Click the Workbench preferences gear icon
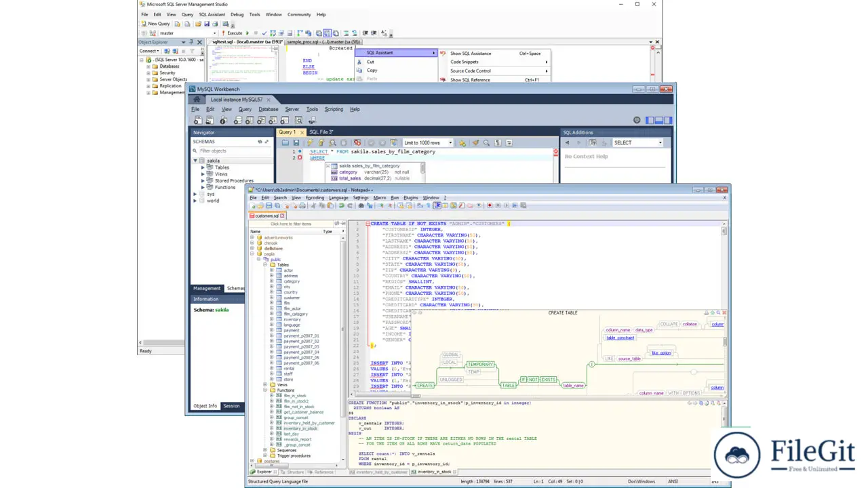 tap(637, 120)
